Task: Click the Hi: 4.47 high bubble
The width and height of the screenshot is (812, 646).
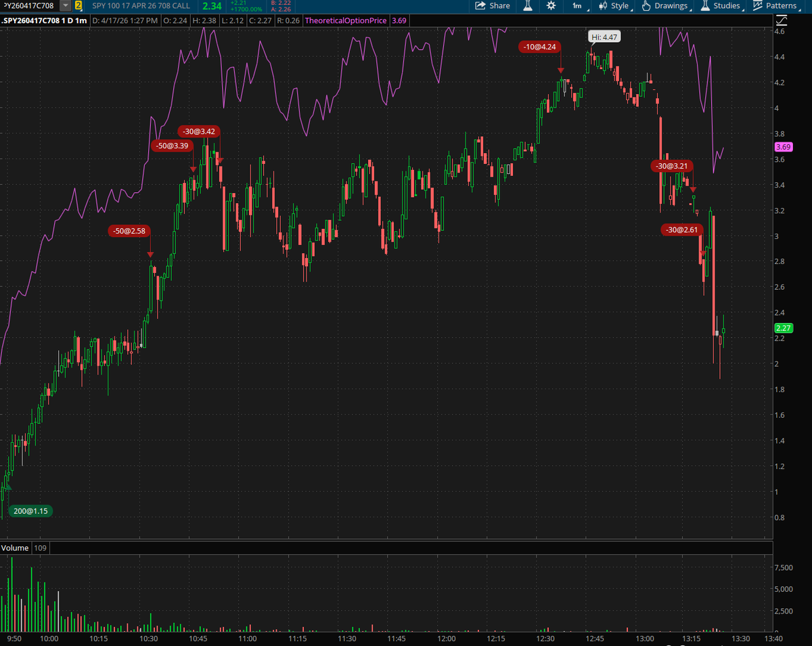Action: [603, 37]
